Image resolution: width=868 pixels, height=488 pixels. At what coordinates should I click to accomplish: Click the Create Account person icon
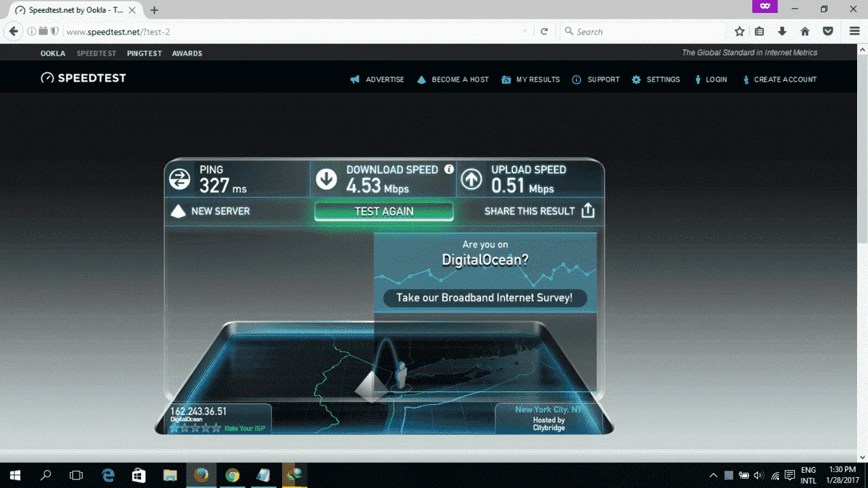[746, 80]
